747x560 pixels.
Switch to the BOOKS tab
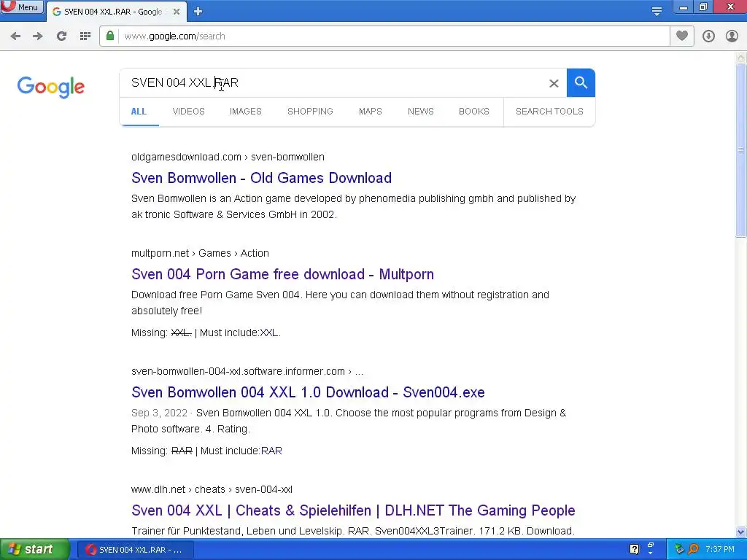(x=474, y=112)
